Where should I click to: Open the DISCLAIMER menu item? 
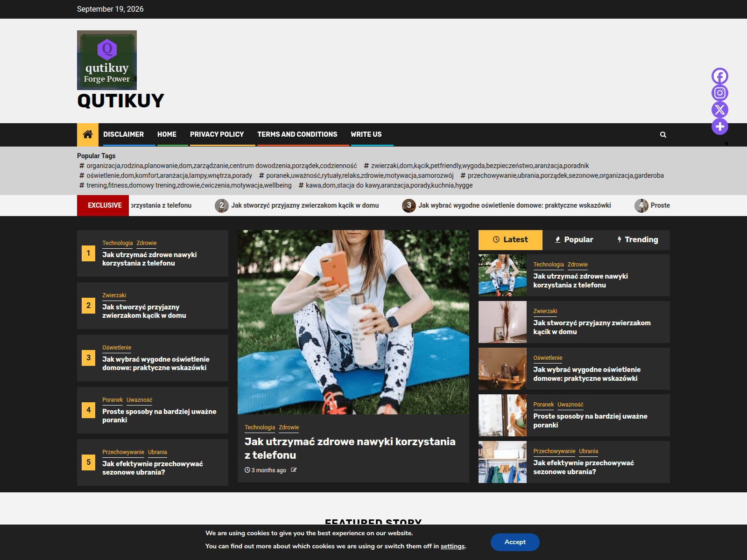pos(123,134)
